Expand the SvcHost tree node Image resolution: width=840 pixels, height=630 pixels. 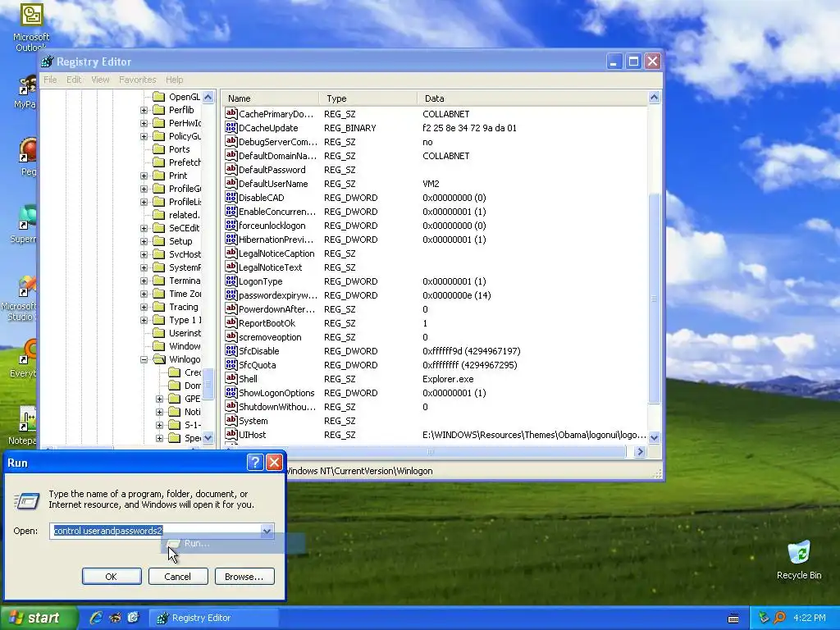[x=144, y=254]
